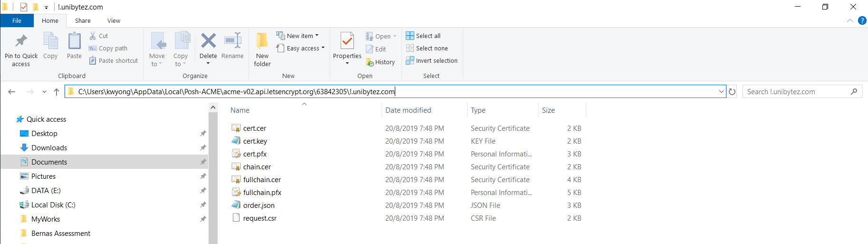The image size is (868, 244).
Task: Unpin Desktop using its pin icon
Action: click(x=203, y=133)
